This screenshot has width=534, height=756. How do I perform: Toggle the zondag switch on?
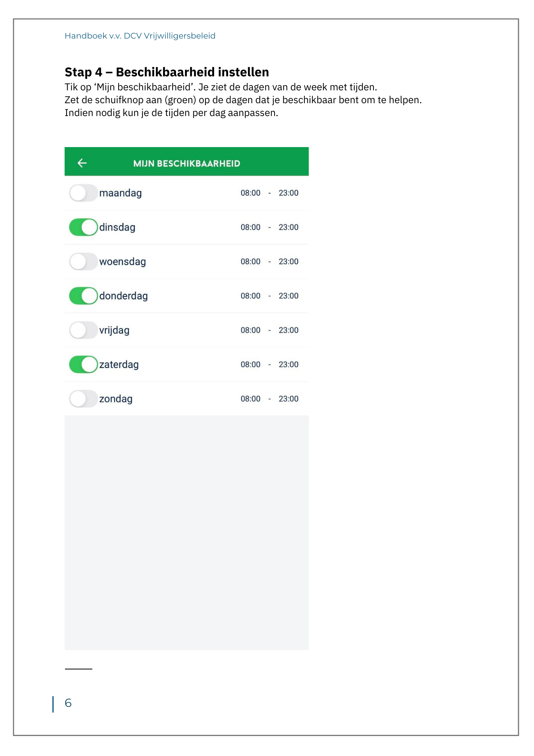(83, 399)
